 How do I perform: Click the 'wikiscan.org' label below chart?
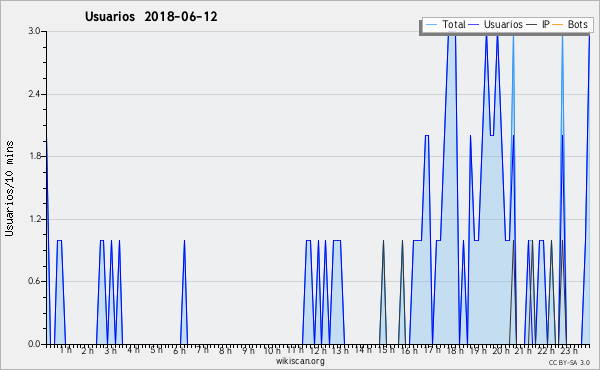[x=300, y=361]
